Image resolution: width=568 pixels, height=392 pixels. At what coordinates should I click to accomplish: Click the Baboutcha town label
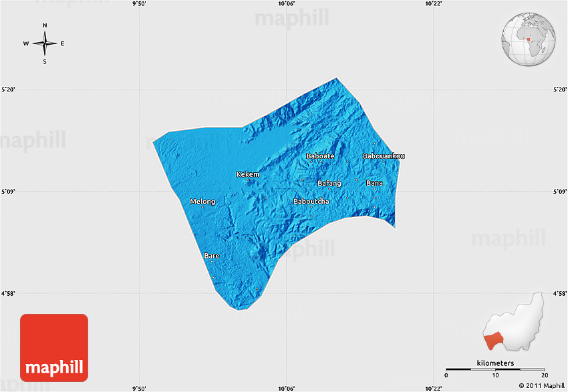pyautogui.click(x=311, y=201)
